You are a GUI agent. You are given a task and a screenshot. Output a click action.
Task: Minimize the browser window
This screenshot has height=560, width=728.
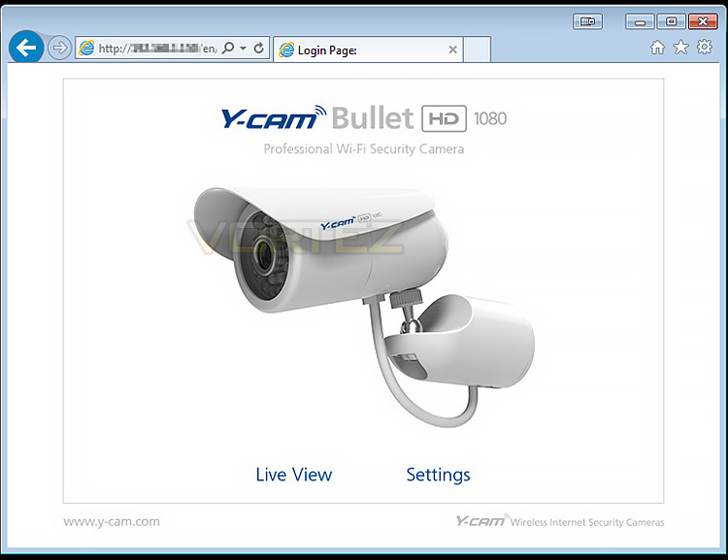click(x=640, y=21)
